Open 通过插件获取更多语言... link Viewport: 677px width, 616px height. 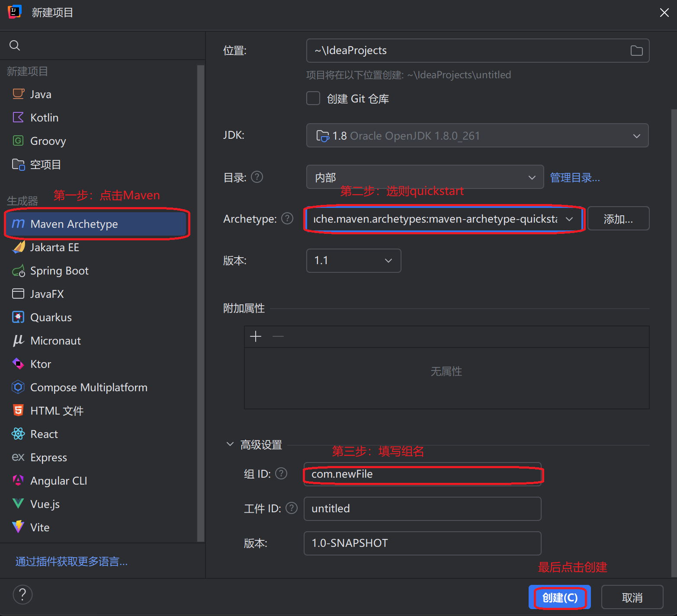pos(71,561)
